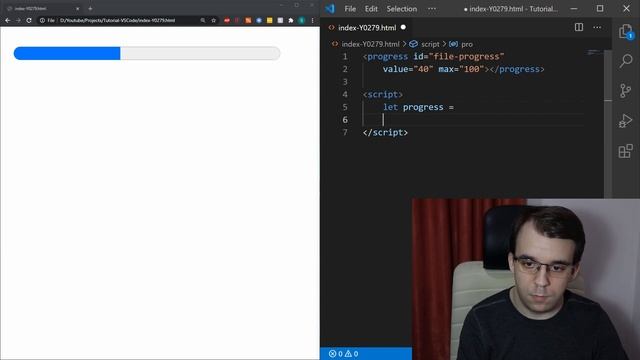Click index-Y0279.html in the breadcrumb
Screen dimensions: 640x360
click(370, 44)
